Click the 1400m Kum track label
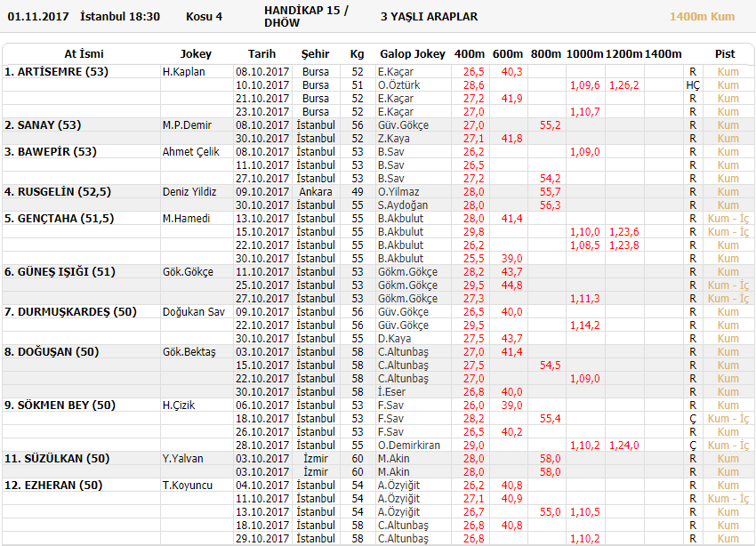The height and width of the screenshot is (546, 756). click(702, 16)
